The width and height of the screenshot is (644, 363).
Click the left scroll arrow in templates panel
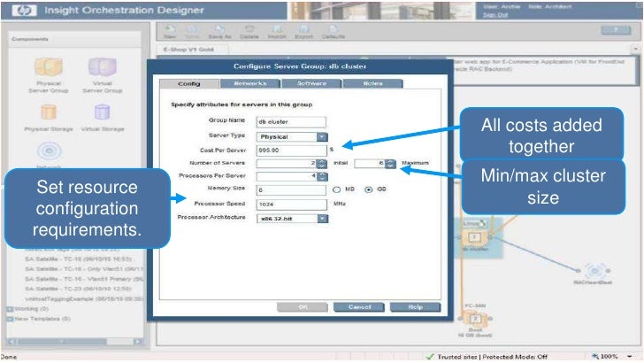tap(11, 342)
